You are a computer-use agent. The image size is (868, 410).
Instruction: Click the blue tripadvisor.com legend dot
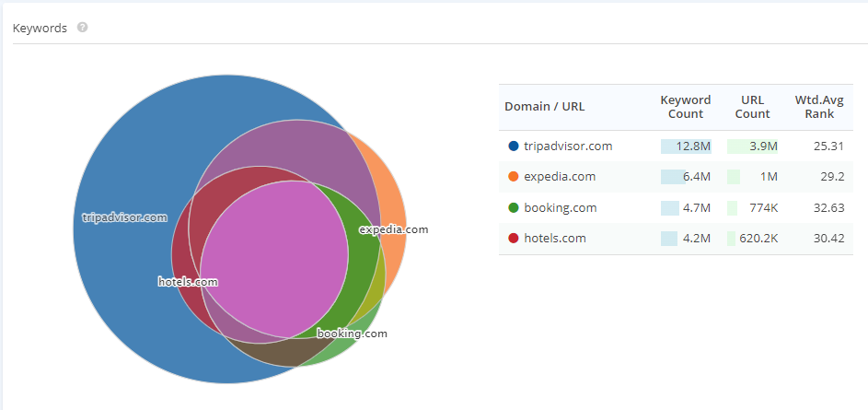click(x=514, y=146)
